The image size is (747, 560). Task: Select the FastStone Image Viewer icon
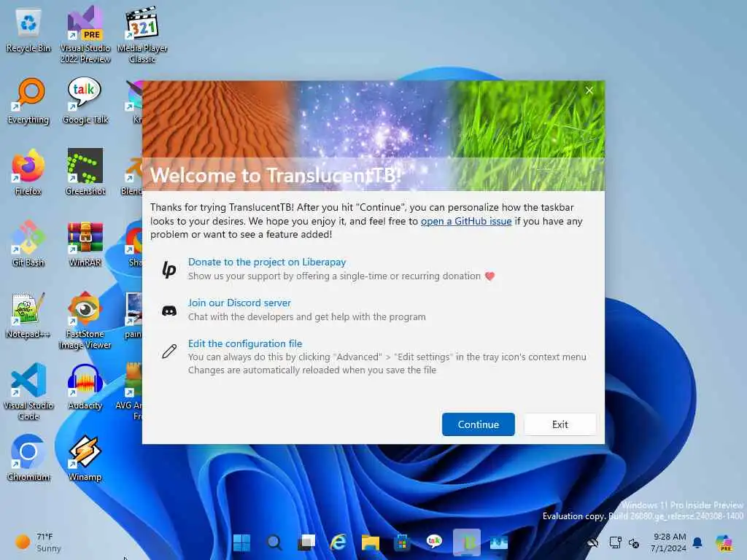click(85, 321)
